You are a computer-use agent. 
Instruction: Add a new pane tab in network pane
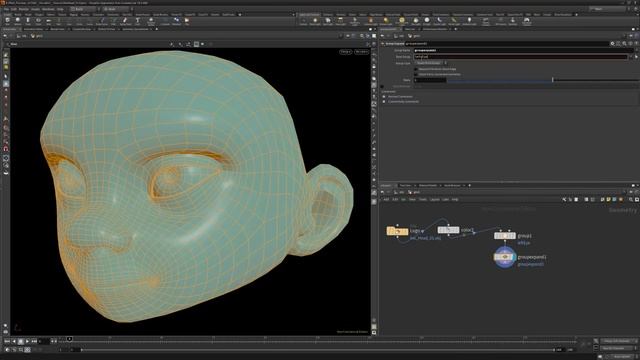[469, 185]
